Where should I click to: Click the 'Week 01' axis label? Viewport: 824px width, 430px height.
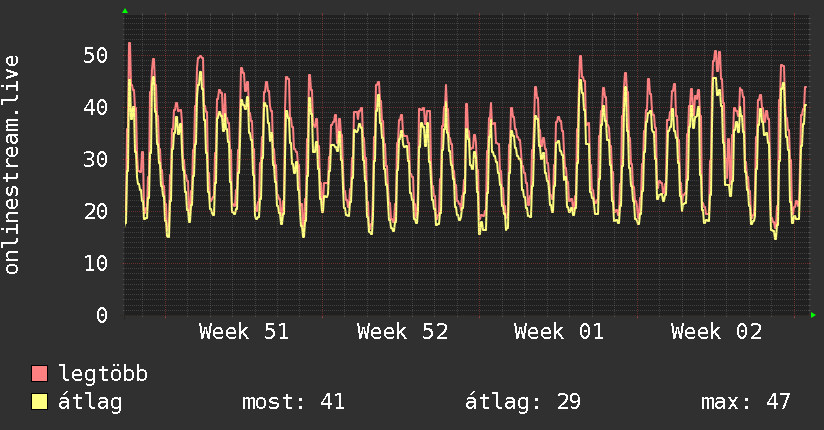pos(559,332)
